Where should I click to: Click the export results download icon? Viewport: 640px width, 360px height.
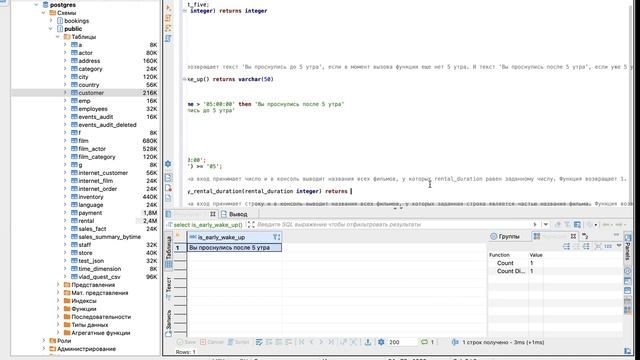tap(368, 342)
